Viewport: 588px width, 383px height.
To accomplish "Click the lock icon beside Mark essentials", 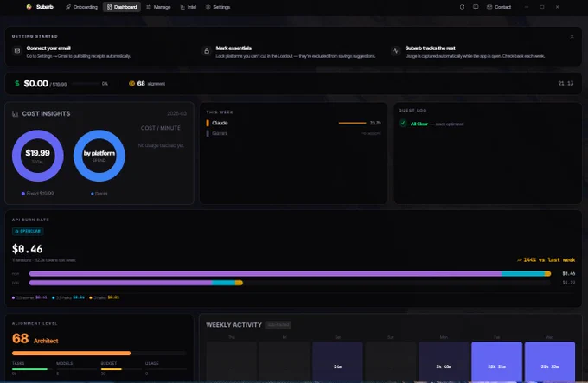I will click(x=207, y=51).
